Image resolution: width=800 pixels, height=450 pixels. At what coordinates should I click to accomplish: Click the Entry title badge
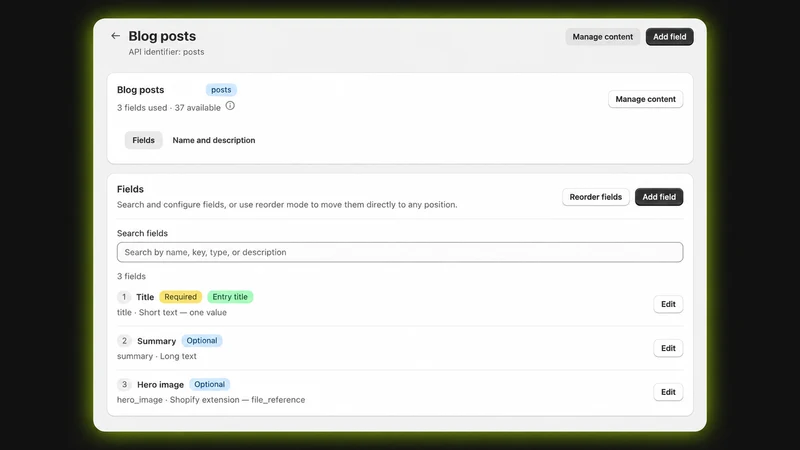[230, 296]
